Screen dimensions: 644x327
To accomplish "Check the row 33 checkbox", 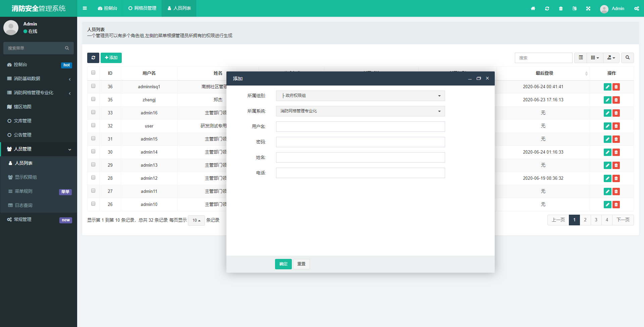I will (93, 112).
